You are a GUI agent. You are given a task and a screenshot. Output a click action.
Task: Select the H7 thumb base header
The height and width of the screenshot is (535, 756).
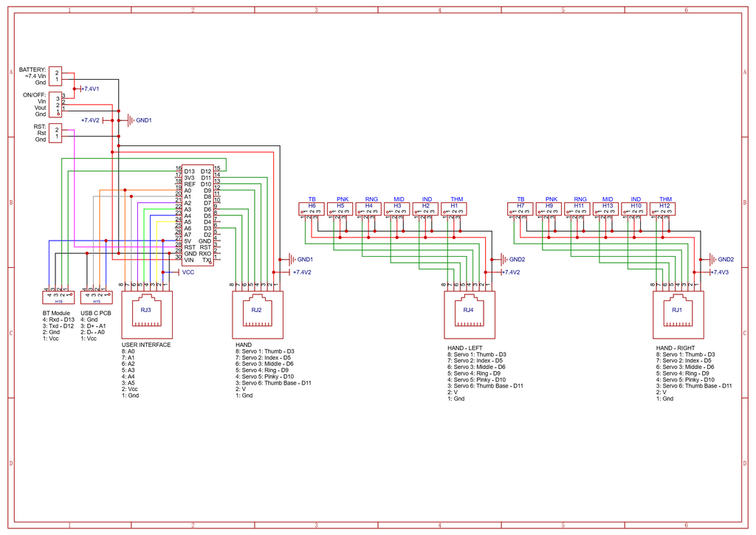[520, 209]
